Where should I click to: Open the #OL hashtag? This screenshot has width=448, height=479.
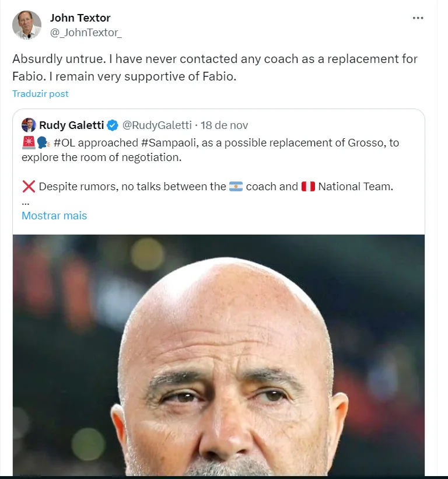[x=69, y=142]
